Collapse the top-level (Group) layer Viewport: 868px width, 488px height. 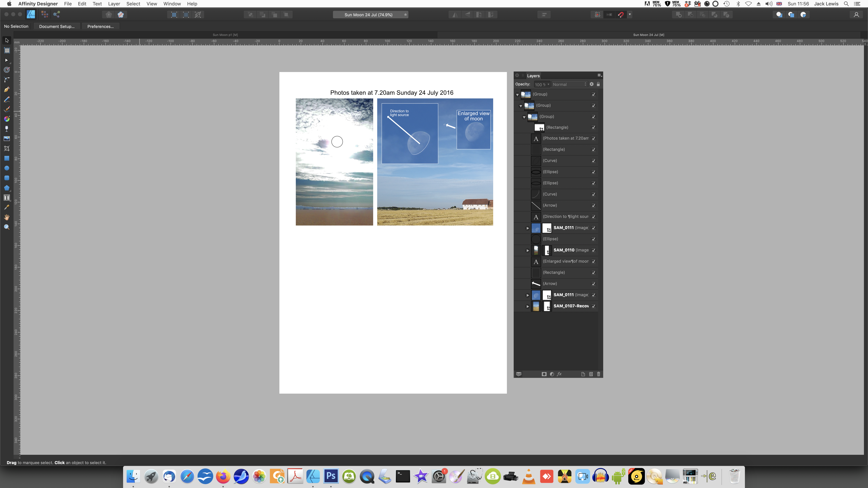[518, 95]
